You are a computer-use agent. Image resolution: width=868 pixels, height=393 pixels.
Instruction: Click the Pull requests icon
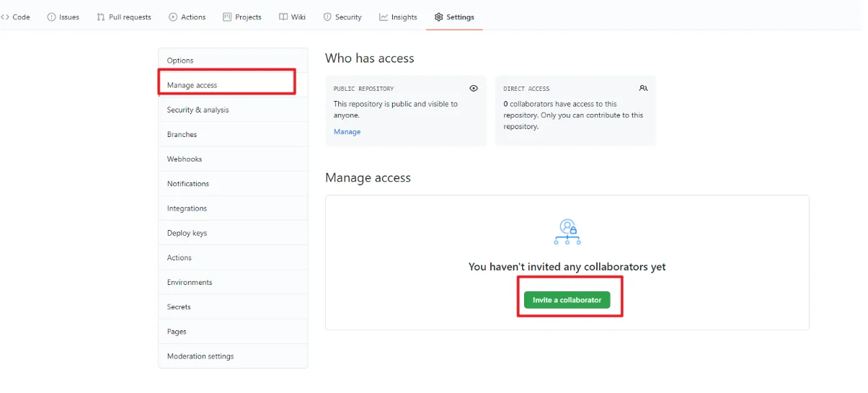click(x=101, y=17)
